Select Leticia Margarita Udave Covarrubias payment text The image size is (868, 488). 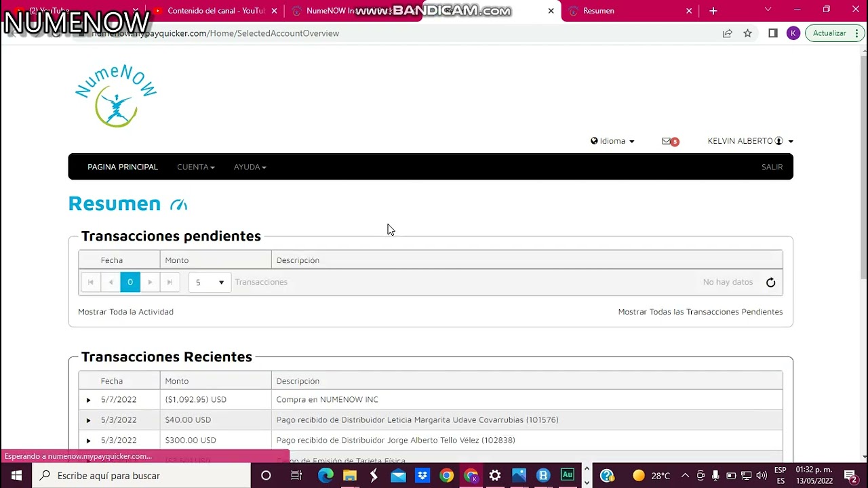click(417, 420)
